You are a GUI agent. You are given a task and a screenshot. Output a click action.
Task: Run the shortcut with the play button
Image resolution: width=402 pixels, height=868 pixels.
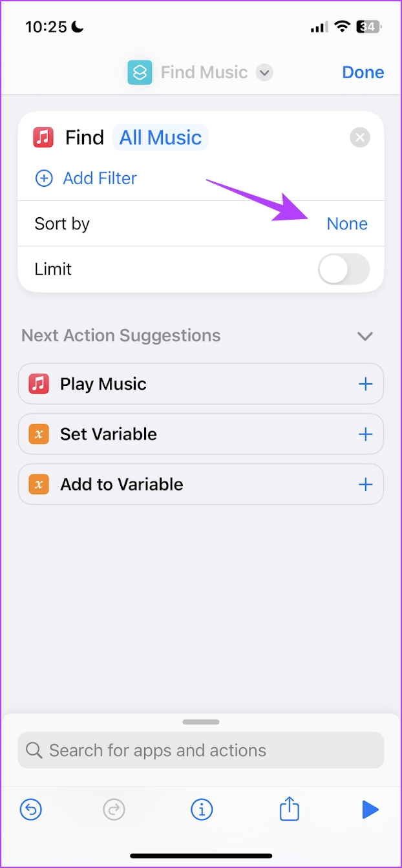pos(370,809)
